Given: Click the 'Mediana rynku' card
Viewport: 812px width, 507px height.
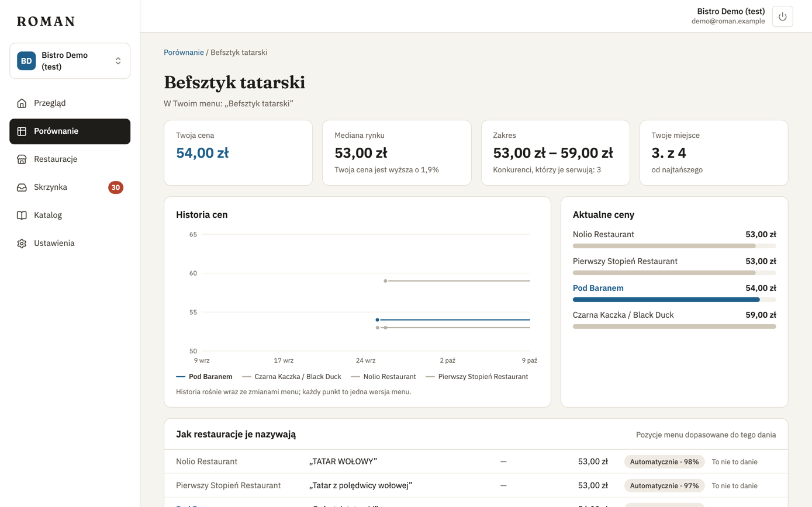Looking at the screenshot, I should [397, 153].
